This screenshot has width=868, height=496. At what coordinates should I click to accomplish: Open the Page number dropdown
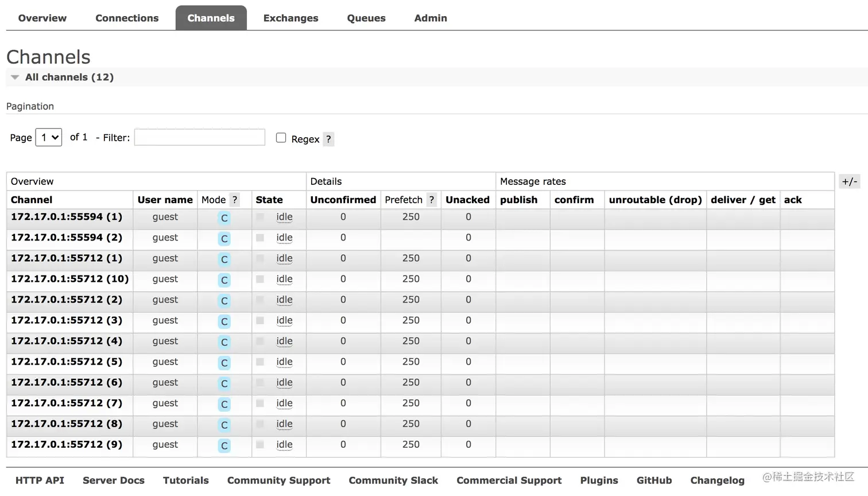(x=49, y=137)
